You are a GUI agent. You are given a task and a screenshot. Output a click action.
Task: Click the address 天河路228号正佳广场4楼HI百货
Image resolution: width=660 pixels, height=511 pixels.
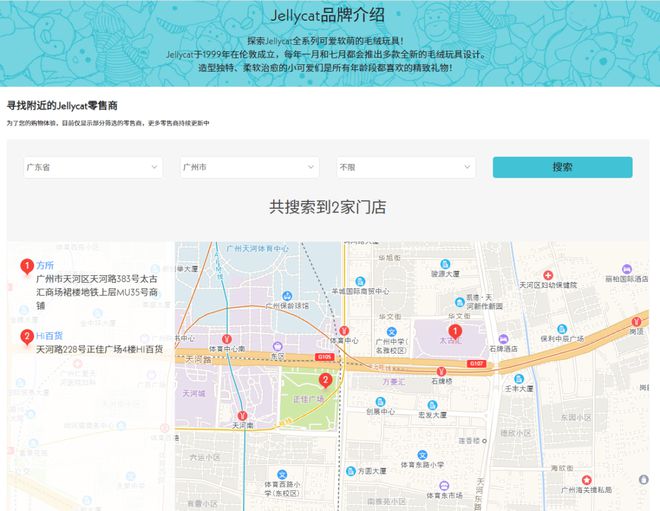point(100,349)
